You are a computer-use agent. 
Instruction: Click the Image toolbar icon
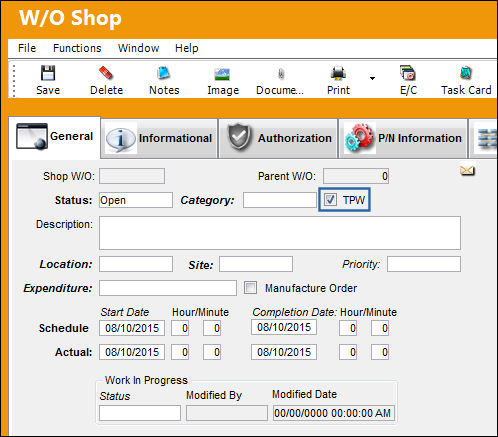point(222,74)
